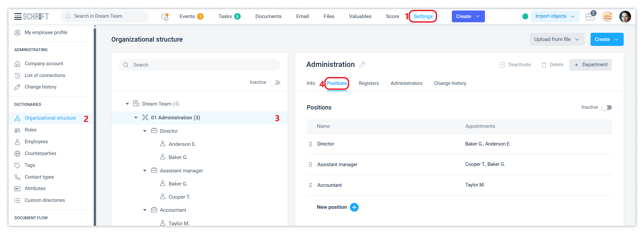This screenshot has height=235, width=644.
Task: Toggle Inactive switch in the Positions section
Action: click(607, 108)
